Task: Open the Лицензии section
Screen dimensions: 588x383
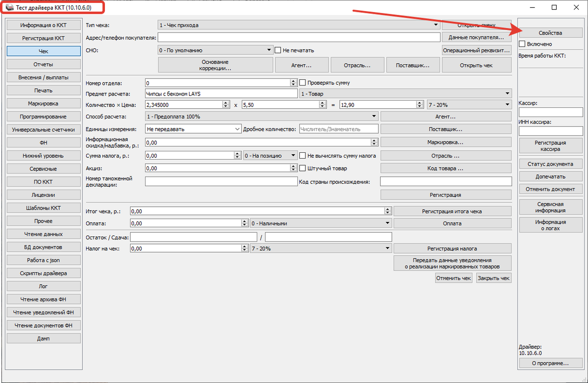Action: (44, 195)
